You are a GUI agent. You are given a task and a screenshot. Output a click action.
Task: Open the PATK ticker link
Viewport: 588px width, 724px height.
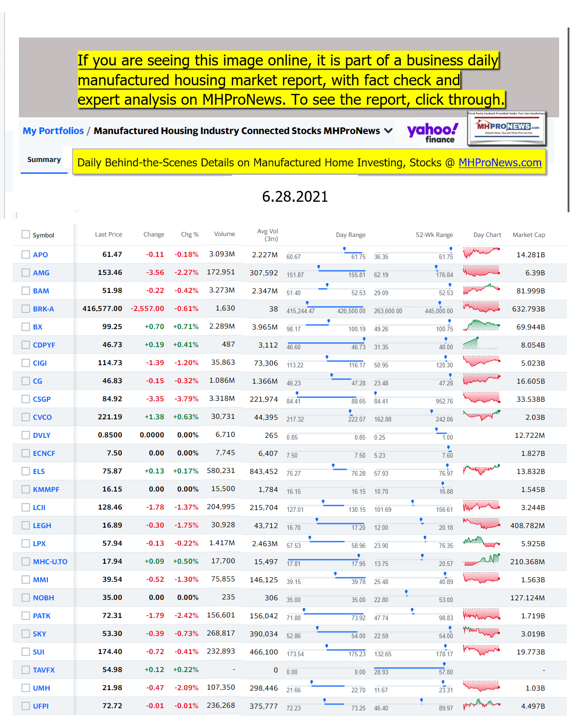point(42,616)
